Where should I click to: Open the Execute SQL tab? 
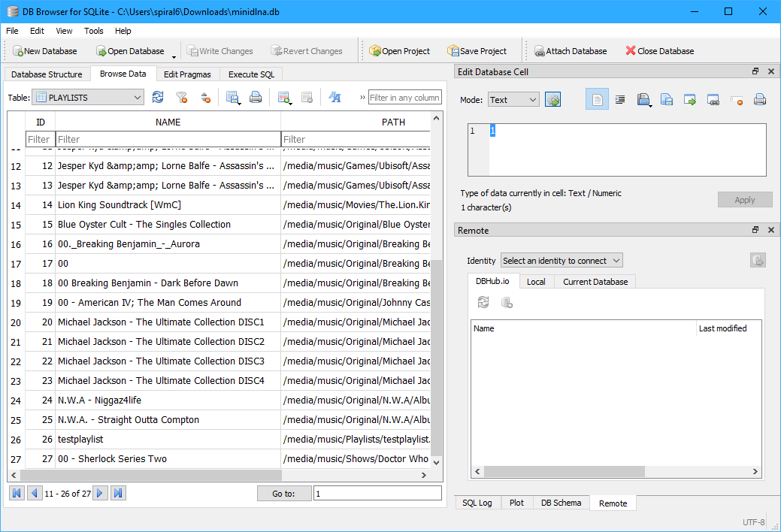tap(251, 74)
